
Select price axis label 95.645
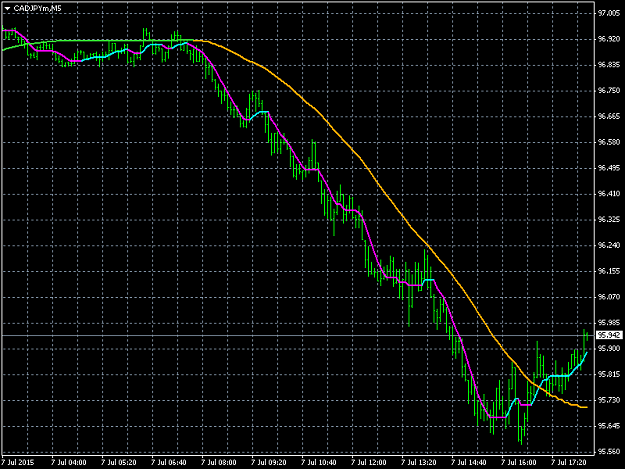(x=609, y=426)
